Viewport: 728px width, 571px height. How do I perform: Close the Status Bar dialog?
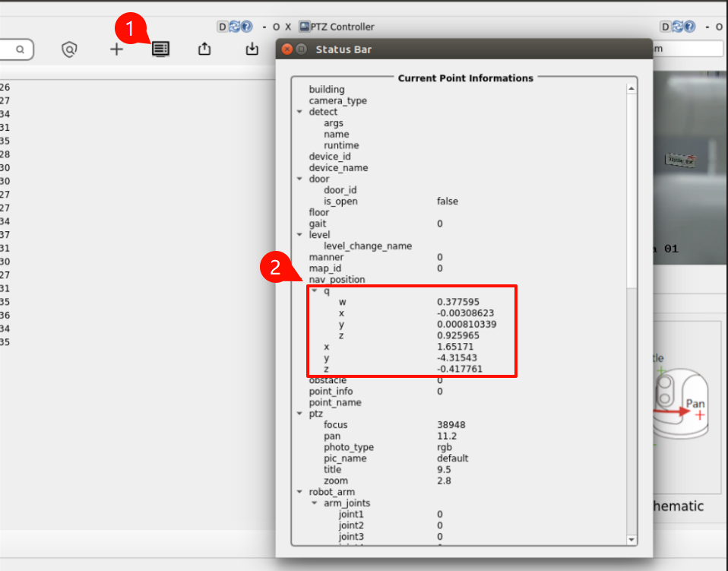(x=287, y=49)
